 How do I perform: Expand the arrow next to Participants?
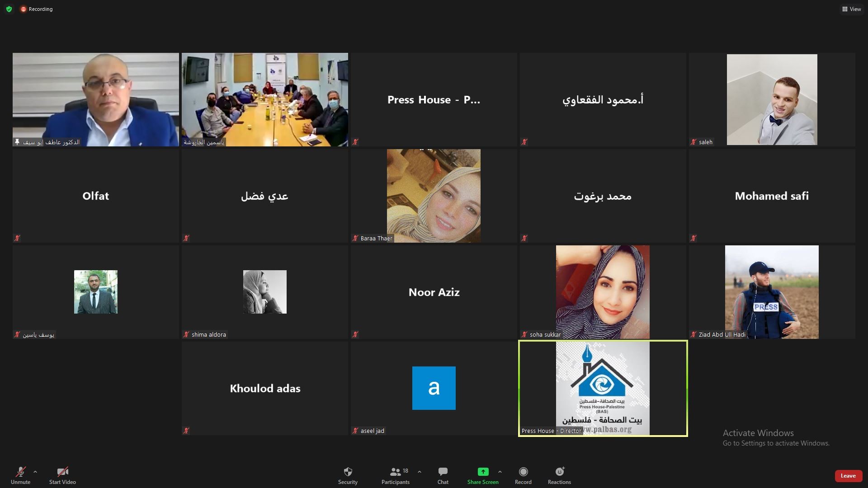420,472
